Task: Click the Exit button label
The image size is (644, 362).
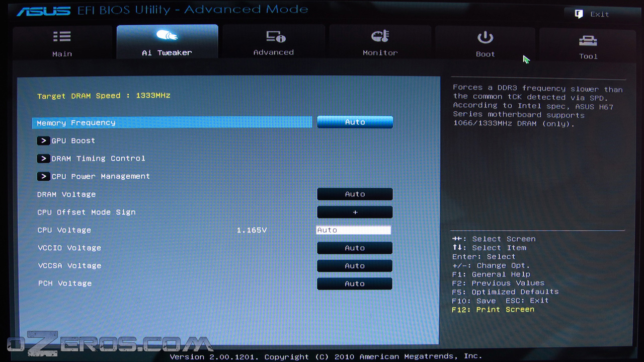Action: click(599, 14)
